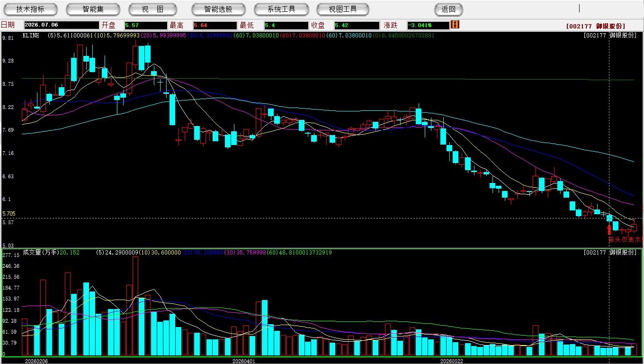
Task: Click the 系统工具 button
Action: tap(281, 9)
